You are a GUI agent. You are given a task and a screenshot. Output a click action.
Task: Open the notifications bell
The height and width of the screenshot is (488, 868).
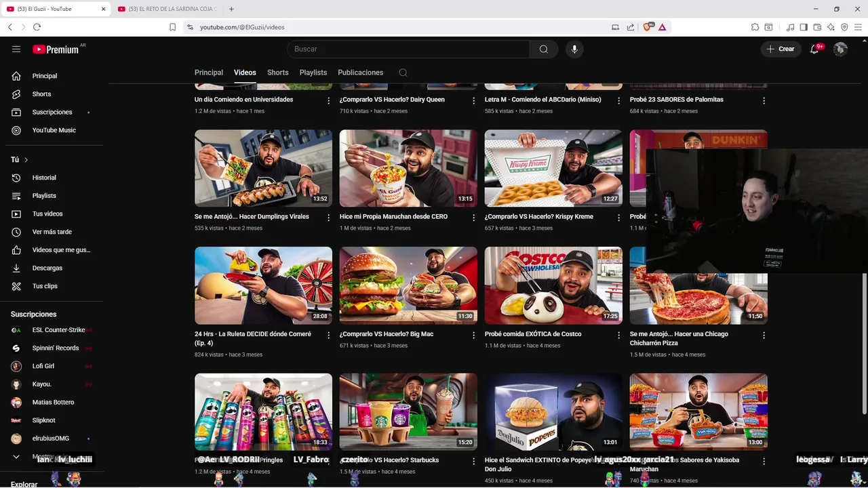coord(814,49)
